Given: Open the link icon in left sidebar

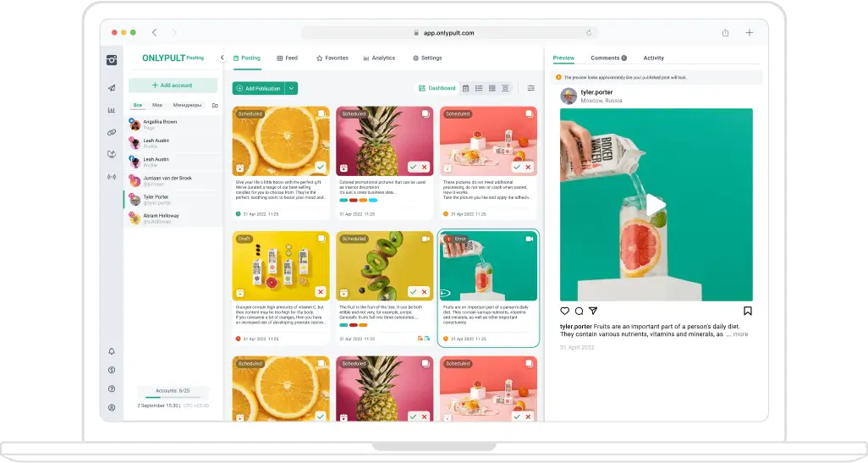Looking at the screenshot, I should click(112, 132).
